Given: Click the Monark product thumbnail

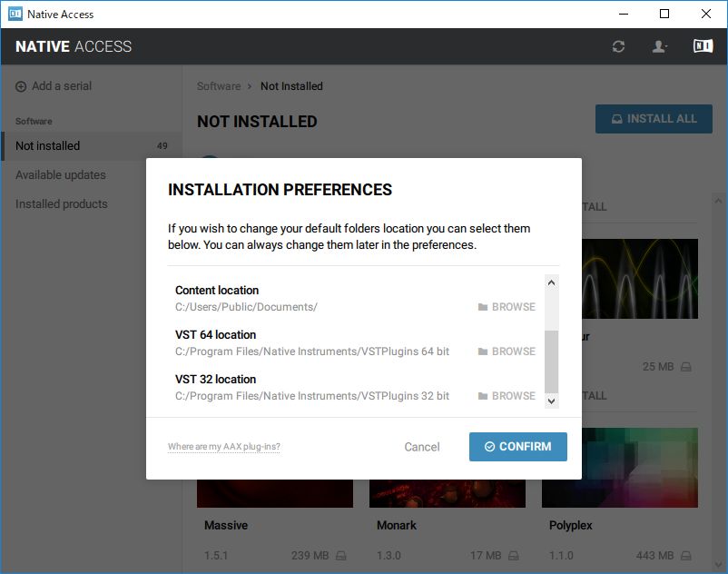Looking at the screenshot, I should click(448, 494).
